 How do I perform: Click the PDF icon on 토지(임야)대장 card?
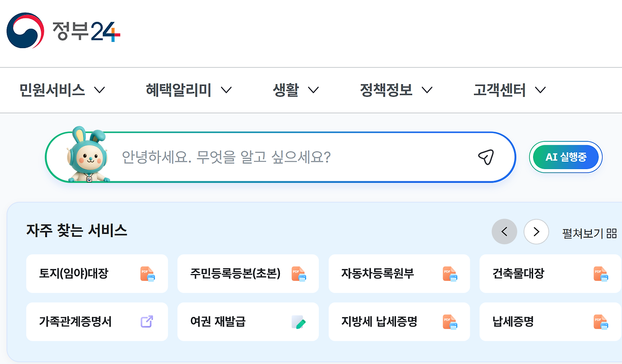[148, 274]
